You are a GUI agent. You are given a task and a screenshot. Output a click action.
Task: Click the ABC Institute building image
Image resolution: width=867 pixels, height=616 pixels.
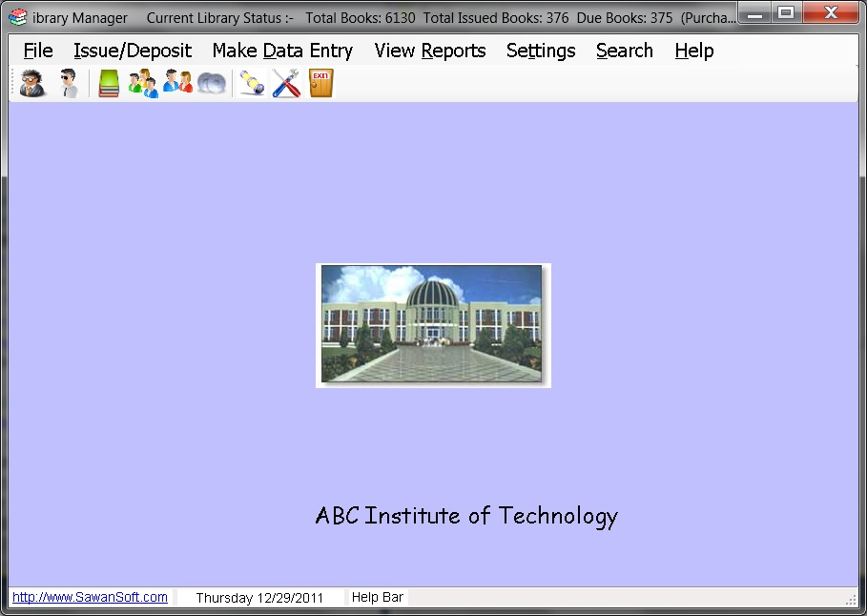pos(432,324)
